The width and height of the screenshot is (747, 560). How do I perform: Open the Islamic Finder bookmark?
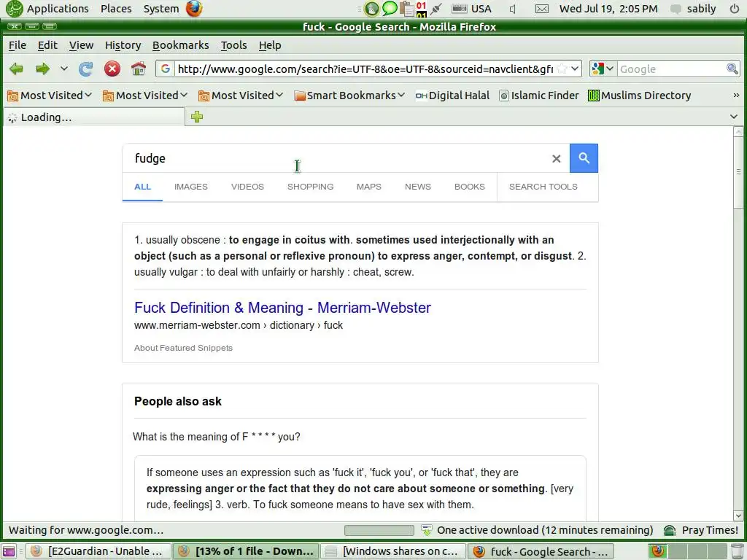[539, 96]
